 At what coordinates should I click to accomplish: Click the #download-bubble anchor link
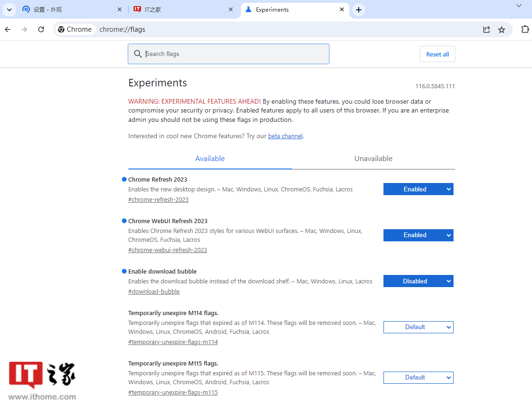[154, 291]
